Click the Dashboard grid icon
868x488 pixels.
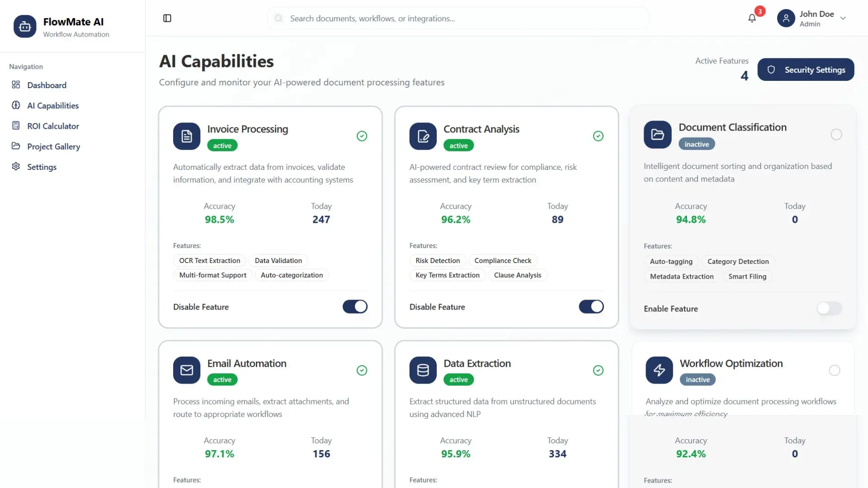[16, 85]
